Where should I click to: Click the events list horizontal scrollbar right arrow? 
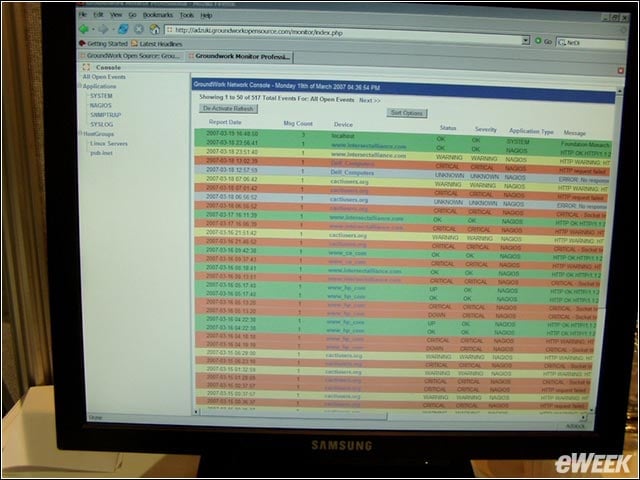tap(584, 417)
